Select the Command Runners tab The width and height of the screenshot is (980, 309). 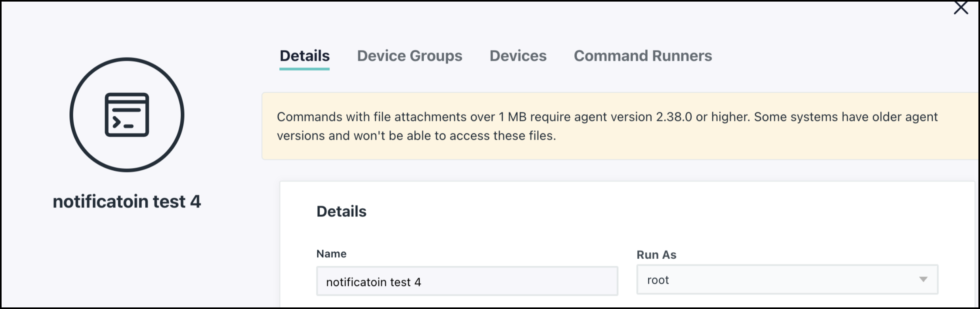643,56
